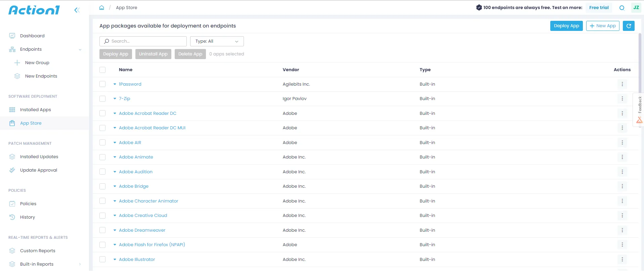Viewport: 644px width, 271px height.
Task: Open the Type: All dropdown
Action: pos(217,41)
